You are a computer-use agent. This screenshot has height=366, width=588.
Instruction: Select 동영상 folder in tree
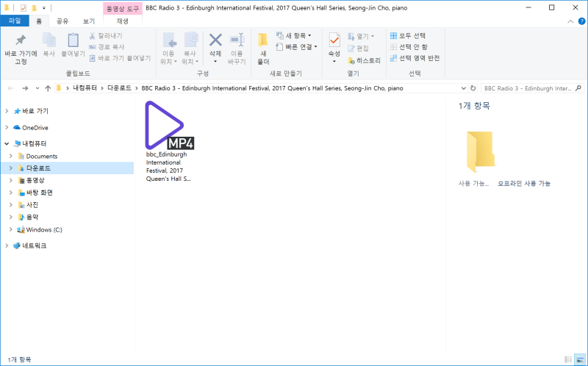(x=31, y=180)
